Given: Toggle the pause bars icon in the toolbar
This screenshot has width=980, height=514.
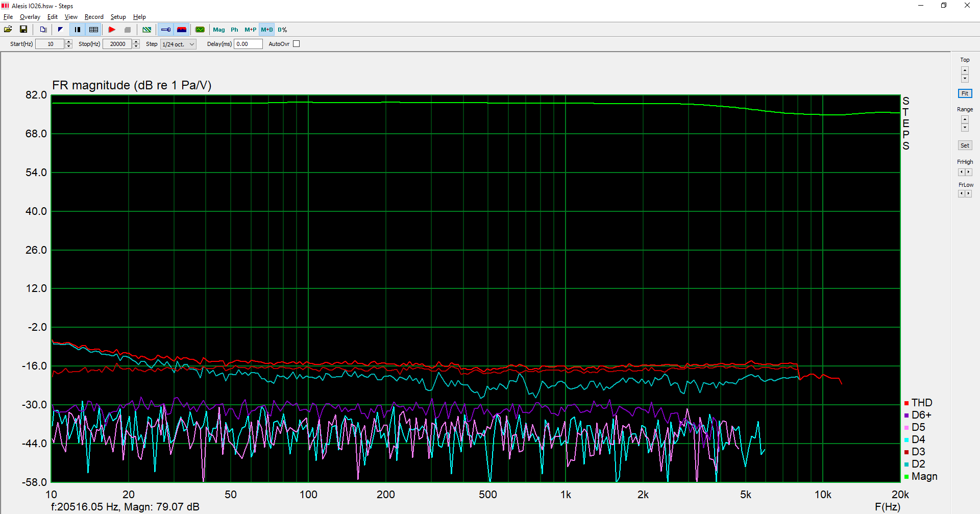Looking at the screenshot, I should click(x=78, y=30).
